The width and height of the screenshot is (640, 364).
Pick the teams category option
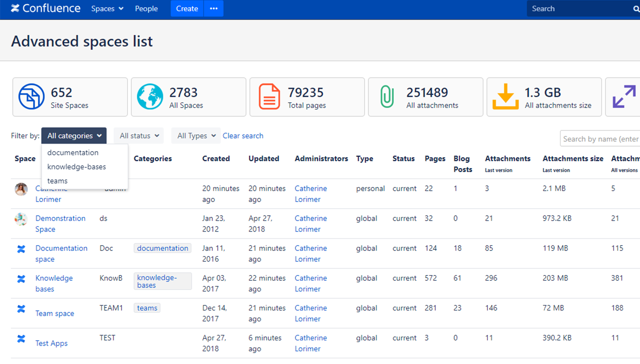(x=57, y=181)
